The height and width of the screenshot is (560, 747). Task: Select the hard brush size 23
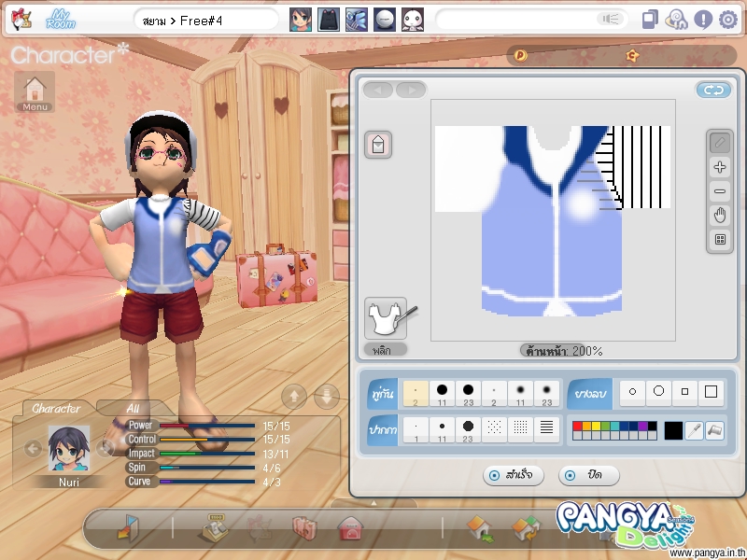(469, 393)
